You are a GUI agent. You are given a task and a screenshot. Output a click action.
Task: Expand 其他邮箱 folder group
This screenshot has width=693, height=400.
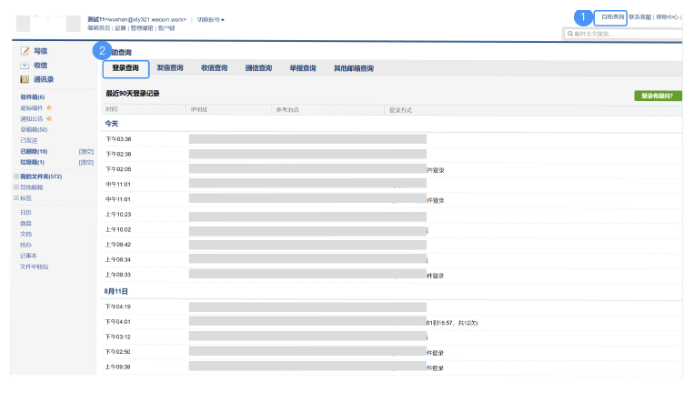click(x=15, y=187)
